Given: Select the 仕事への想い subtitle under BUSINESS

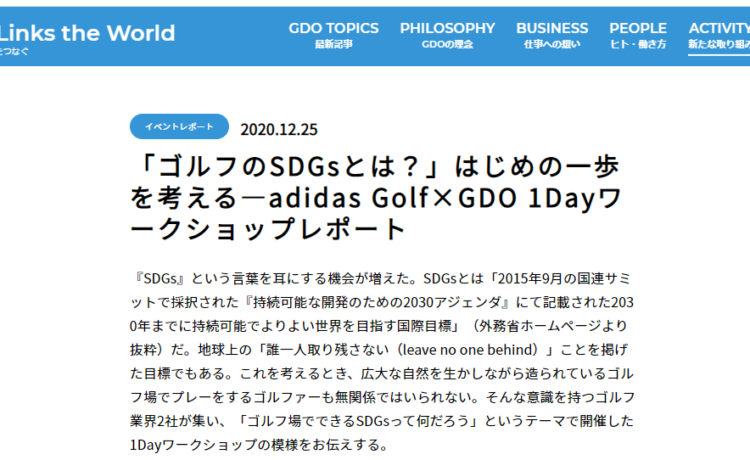Looking at the screenshot, I should pyautogui.click(x=552, y=45).
